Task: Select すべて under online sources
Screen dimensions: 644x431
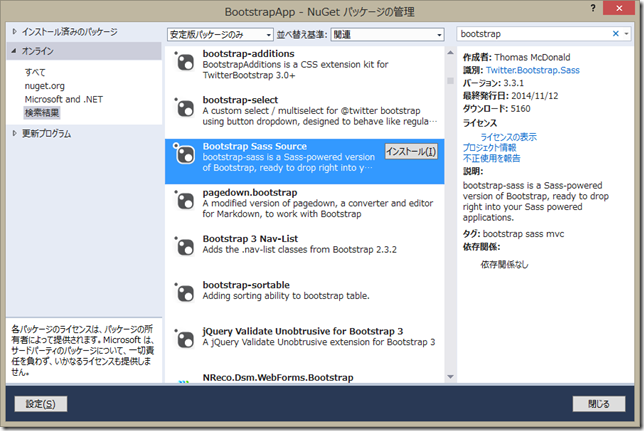Action: click(x=35, y=72)
